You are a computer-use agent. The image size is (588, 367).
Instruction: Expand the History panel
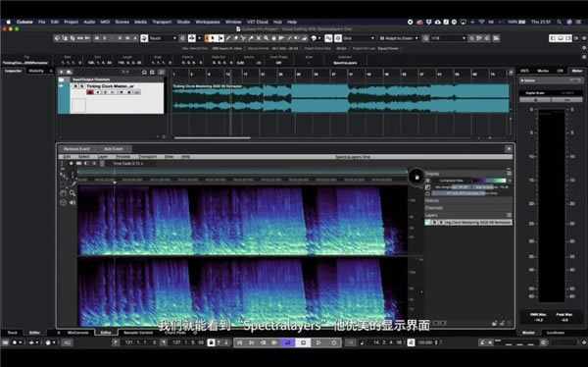pyautogui.click(x=468, y=200)
